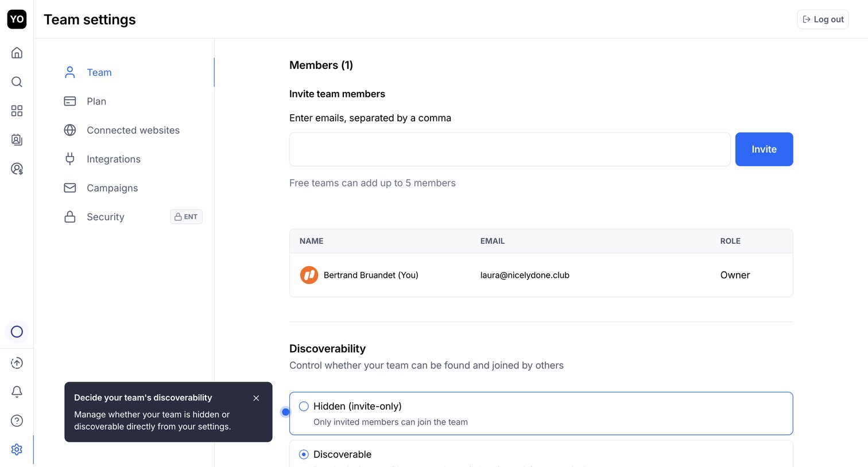Open the contacts book icon
Viewport: 868px width, 467px height.
pos(17,139)
